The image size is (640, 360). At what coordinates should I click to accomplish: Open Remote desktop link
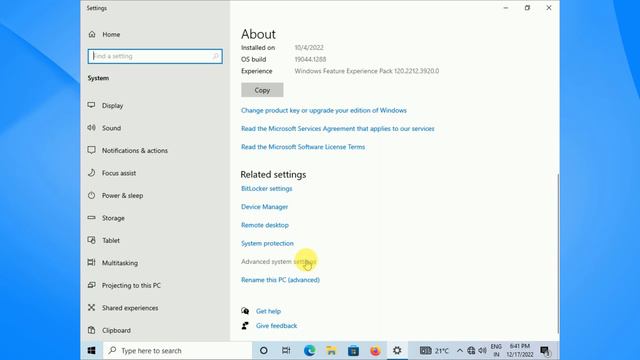click(x=264, y=225)
